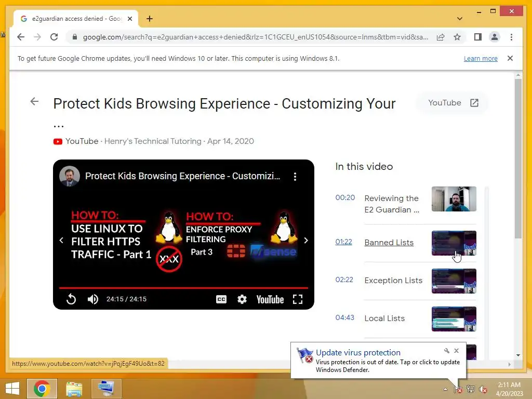
Task: Click the muted volume tray icon
Action: (483, 389)
